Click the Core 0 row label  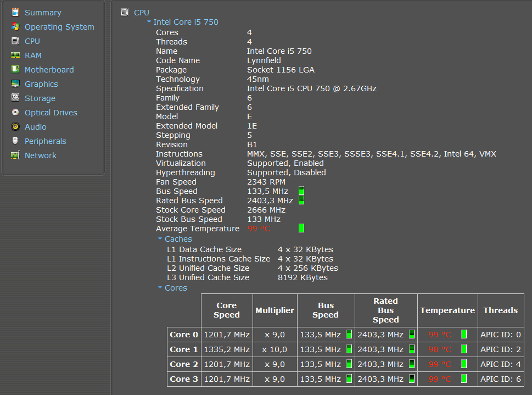[x=184, y=335]
